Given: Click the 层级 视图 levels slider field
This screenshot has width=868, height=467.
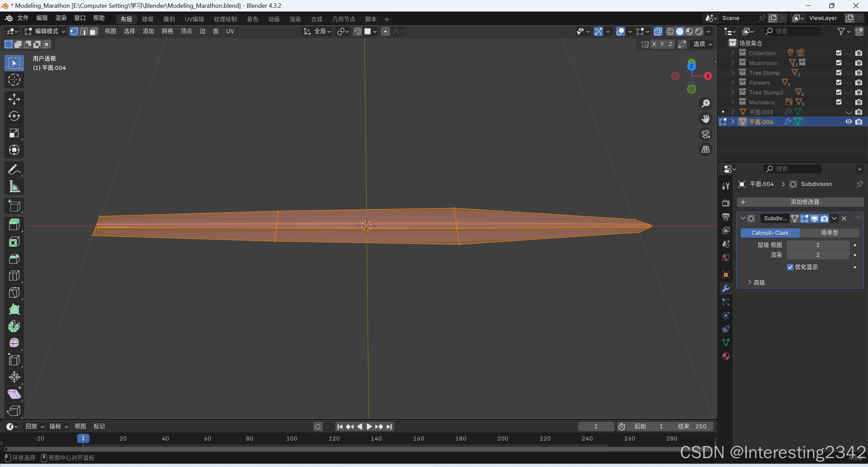Looking at the screenshot, I should pyautogui.click(x=817, y=245).
